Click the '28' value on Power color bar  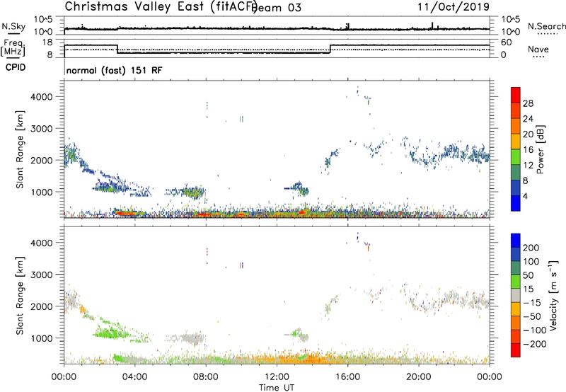click(x=528, y=103)
